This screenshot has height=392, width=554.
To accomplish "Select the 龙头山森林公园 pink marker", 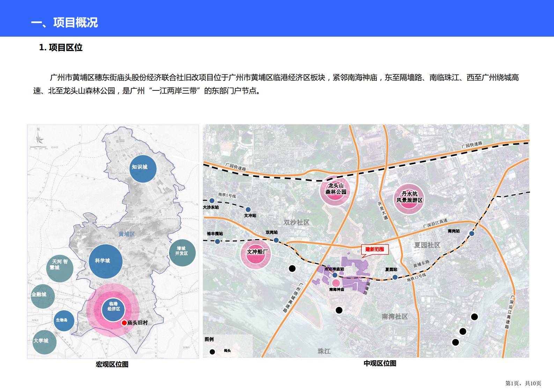I will (x=335, y=190).
